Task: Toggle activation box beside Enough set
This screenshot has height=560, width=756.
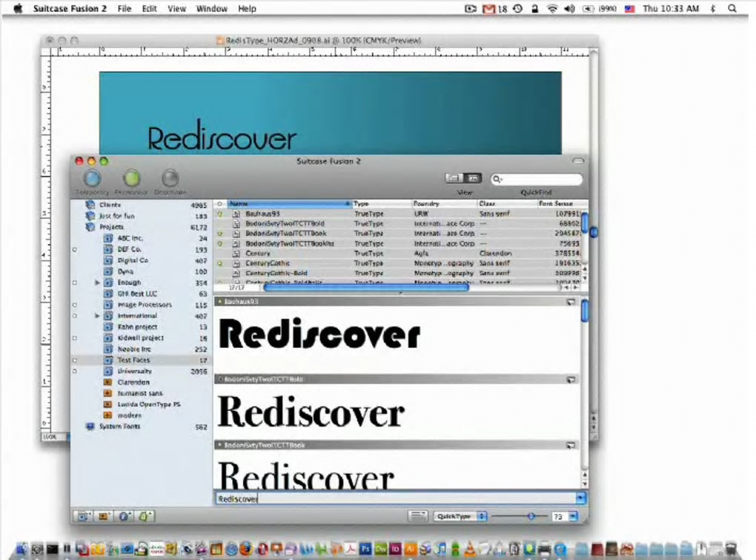Action: [x=75, y=283]
